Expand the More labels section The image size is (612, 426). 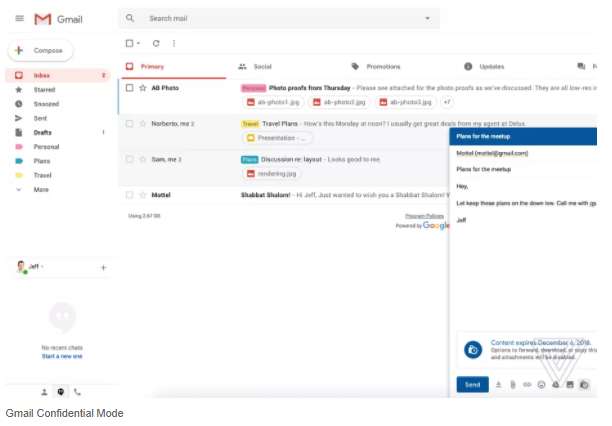coord(41,189)
